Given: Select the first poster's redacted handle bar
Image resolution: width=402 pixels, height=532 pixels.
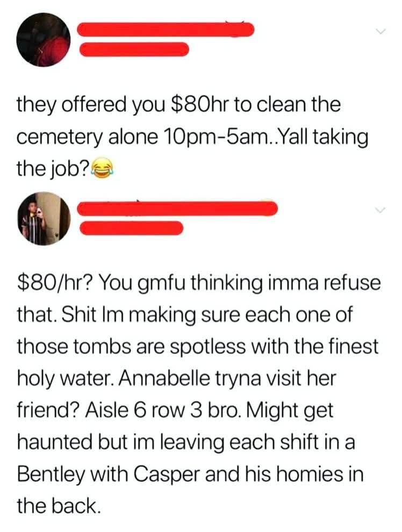Looking at the screenshot, I should 134,49.
